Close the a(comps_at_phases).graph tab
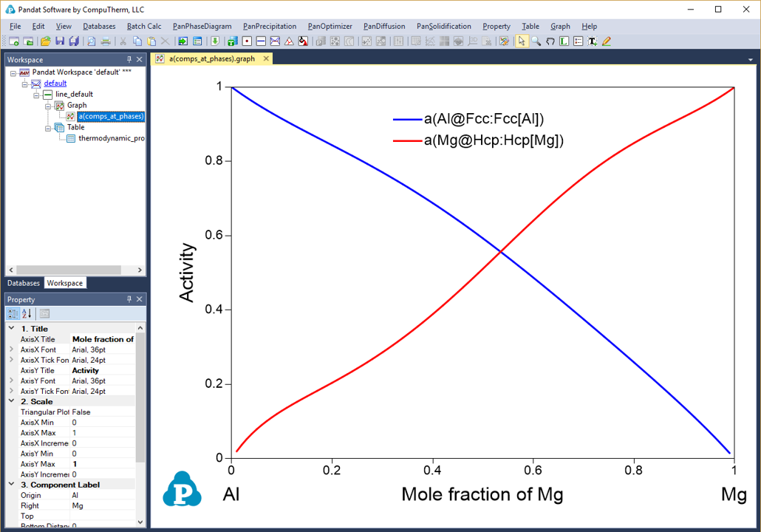The height and width of the screenshot is (532, 761). click(x=267, y=59)
